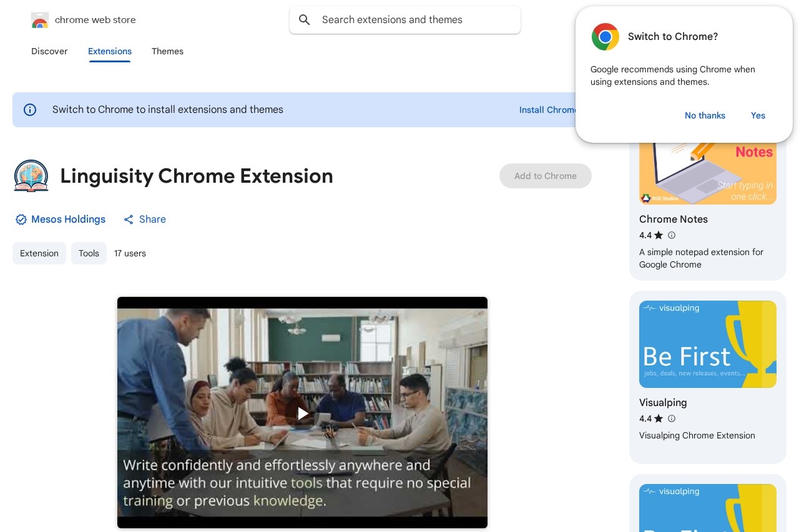
Task: Select the Extensions tab
Action: pos(110,51)
